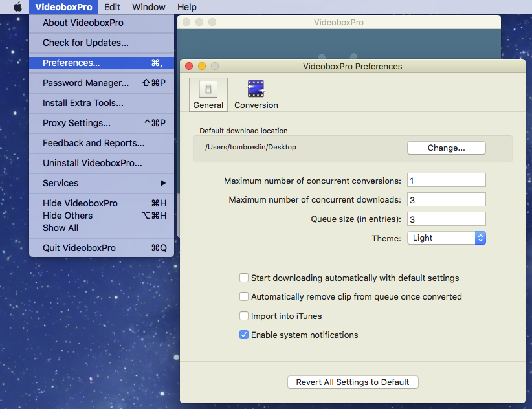Screen dimensions: 532x409
Task: Minimize the Preferences window with yellow button
Action: click(202, 66)
